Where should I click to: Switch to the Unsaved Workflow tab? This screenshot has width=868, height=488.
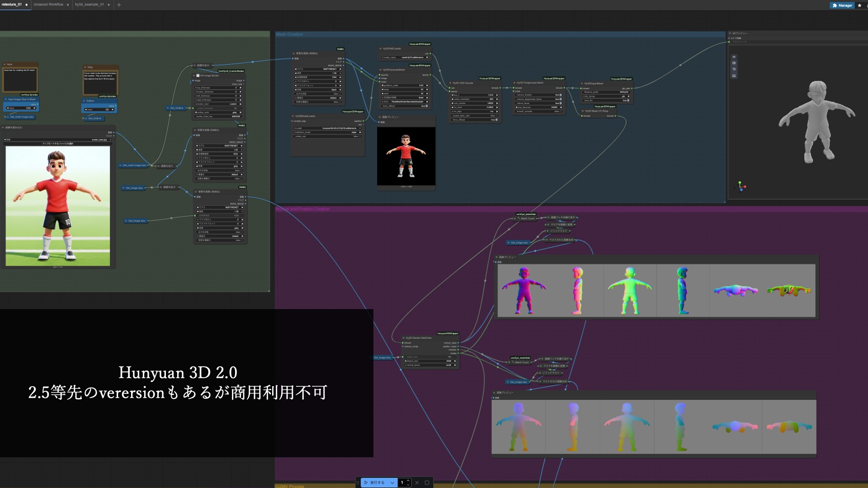[48, 5]
